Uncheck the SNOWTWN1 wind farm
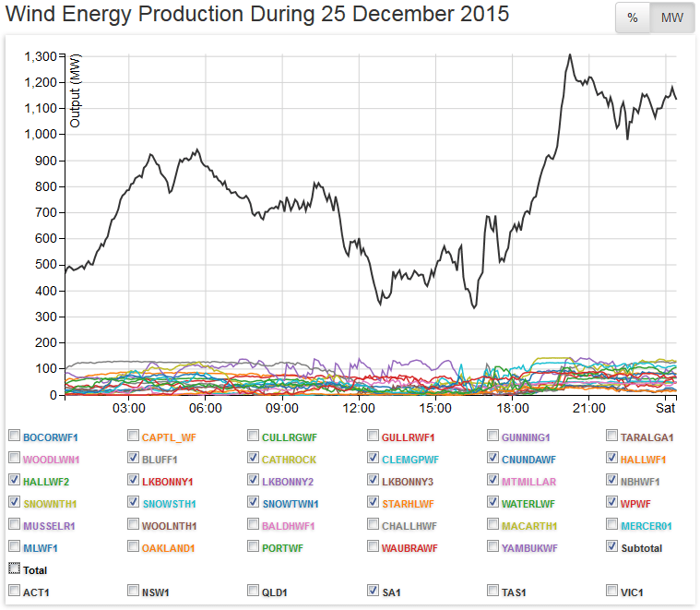 254,503
